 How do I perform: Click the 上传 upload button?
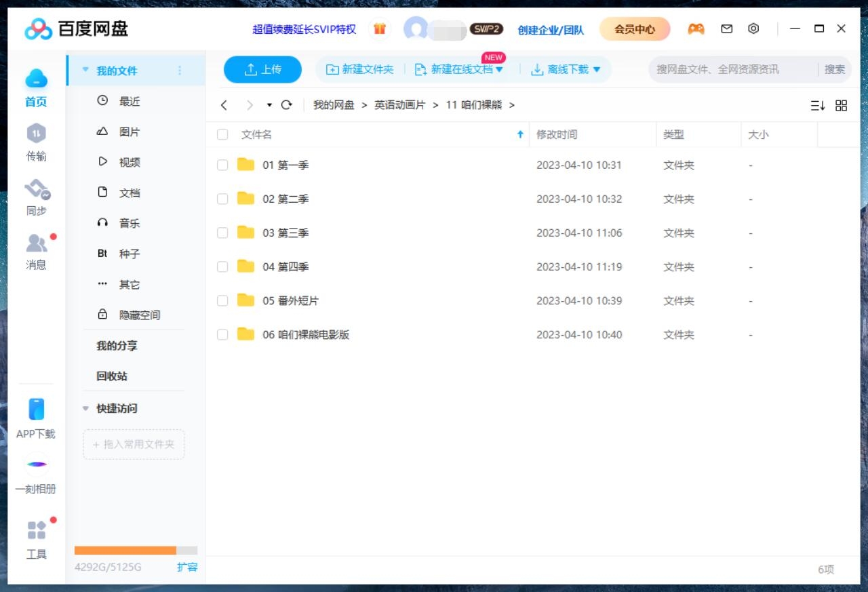click(262, 68)
